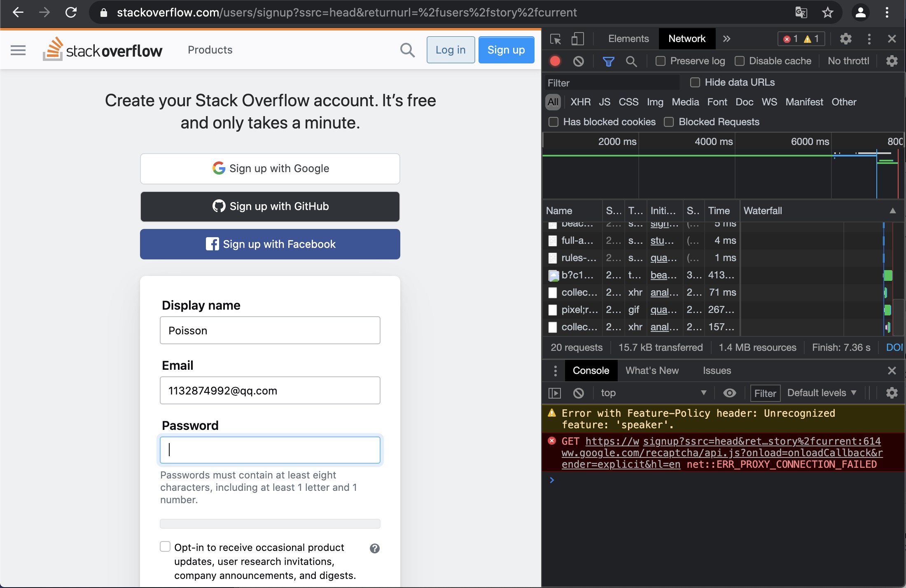This screenshot has height=588, width=906.
Task: Check the Disable cache option
Action: [x=740, y=61]
